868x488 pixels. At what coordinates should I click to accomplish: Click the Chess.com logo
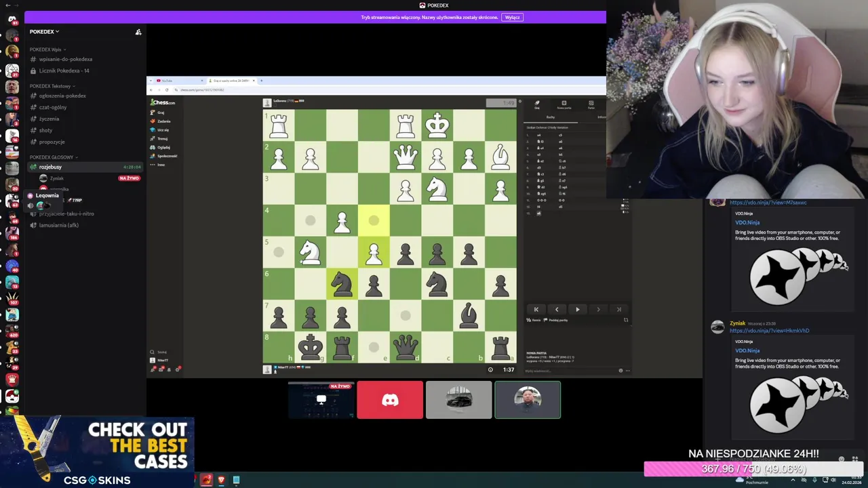tap(163, 102)
